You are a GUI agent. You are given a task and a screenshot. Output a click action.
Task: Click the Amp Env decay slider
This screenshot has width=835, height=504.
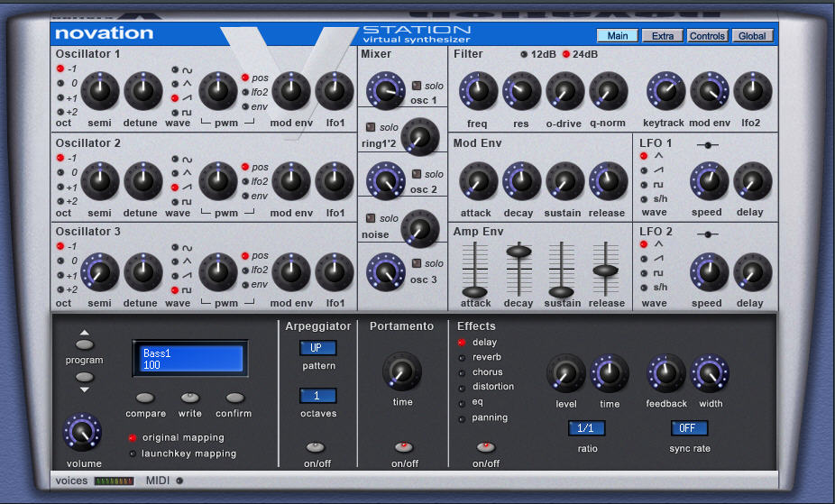click(x=518, y=252)
